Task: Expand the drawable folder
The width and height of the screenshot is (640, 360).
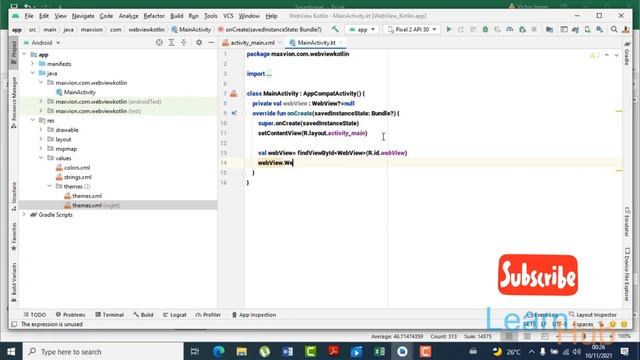Action: click(x=41, y=129)
